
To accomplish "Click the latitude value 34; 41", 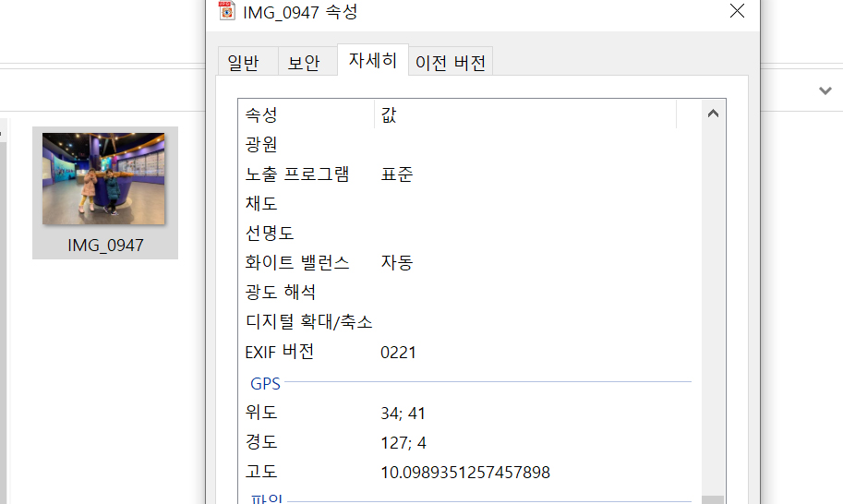I will [403, 414].
